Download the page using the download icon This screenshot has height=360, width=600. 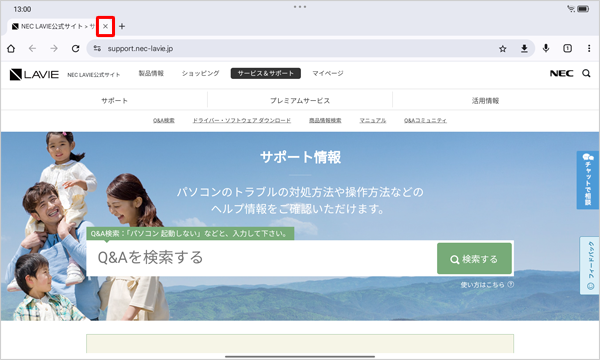click(x=524, y=49)
